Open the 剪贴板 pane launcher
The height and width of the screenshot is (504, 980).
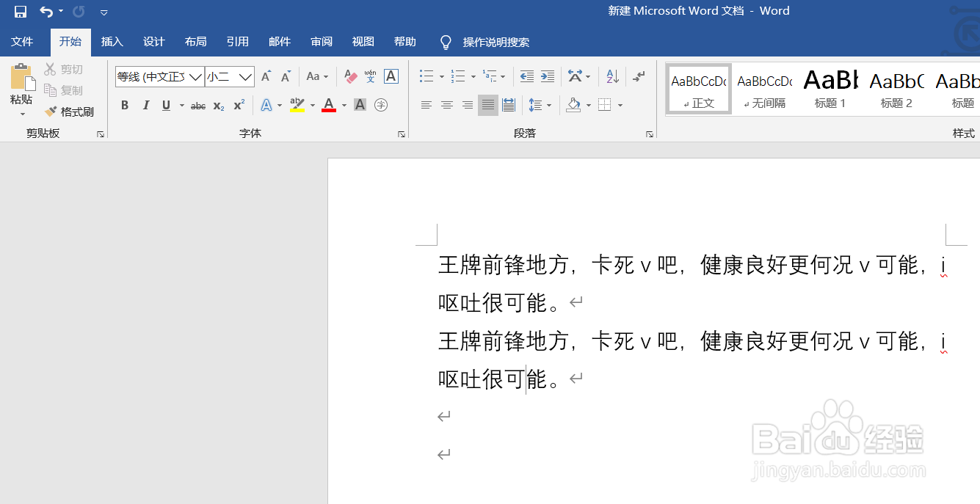point(101,134)
